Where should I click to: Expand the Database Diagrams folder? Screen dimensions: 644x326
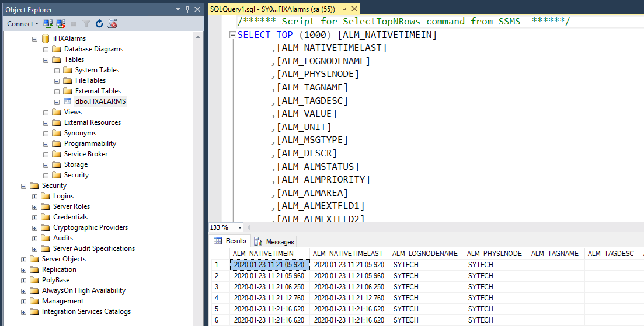point(46,50)
